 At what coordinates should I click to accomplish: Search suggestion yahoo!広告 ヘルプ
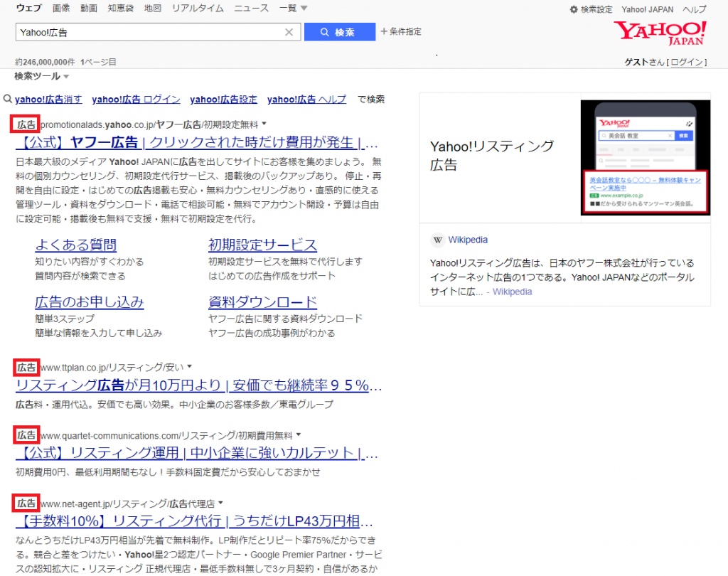tap(306, 99)
